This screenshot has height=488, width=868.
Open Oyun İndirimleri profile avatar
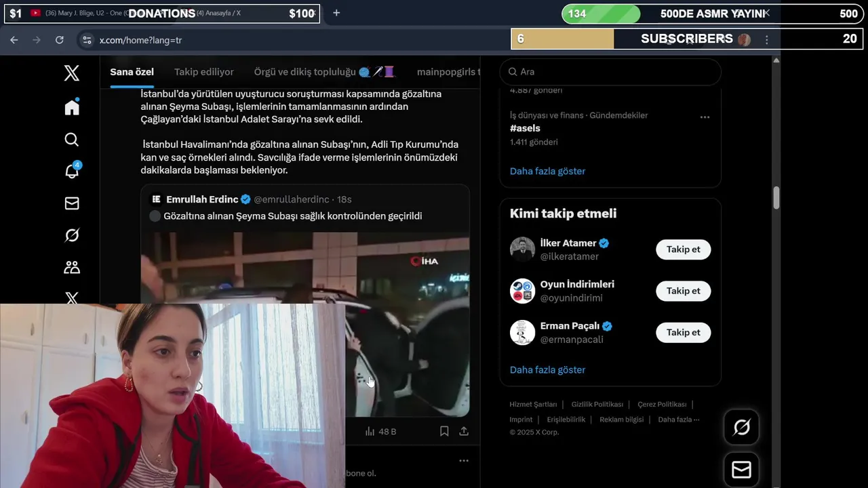click(x=522, y=291)
